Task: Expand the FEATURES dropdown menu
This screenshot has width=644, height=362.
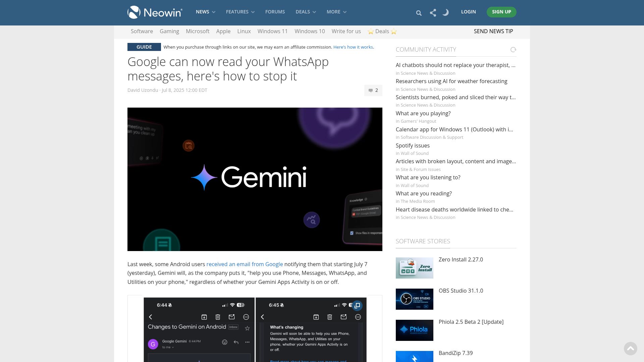Action: pyautogui.click(x=240, y=12)
